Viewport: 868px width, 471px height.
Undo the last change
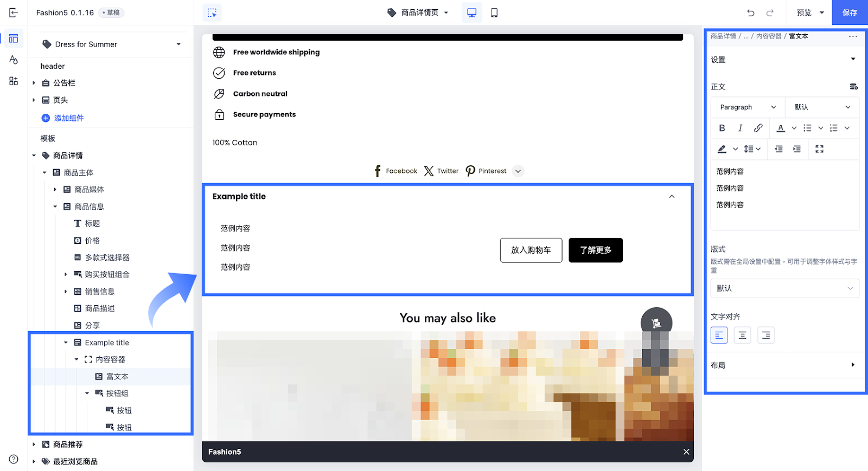click(751, 12)
